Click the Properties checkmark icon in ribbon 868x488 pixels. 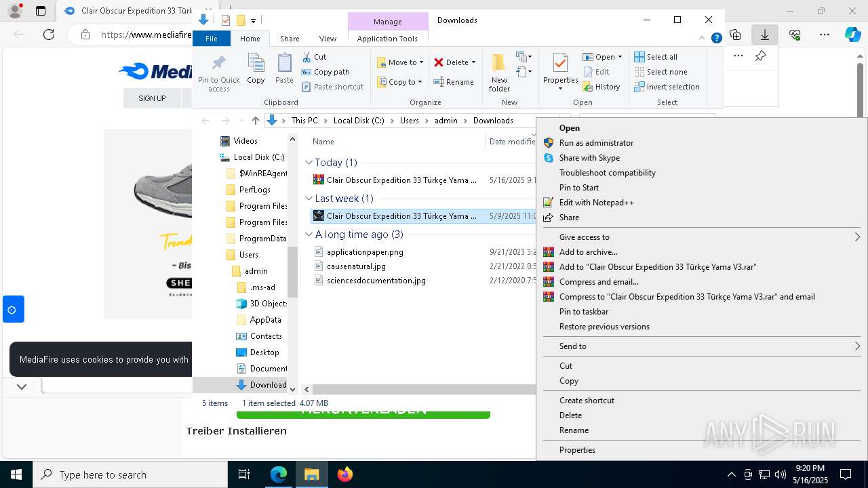click(x=560, y=63)
